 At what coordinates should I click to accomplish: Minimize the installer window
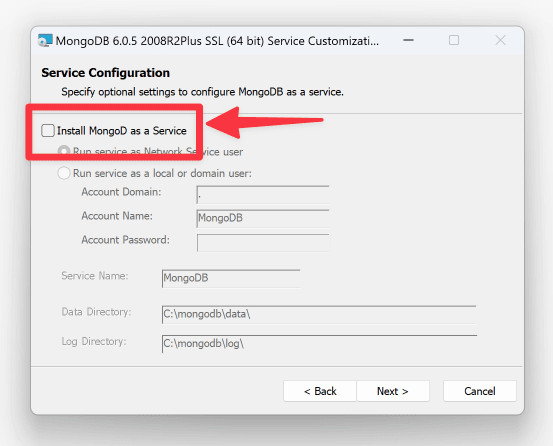[408, 40]
